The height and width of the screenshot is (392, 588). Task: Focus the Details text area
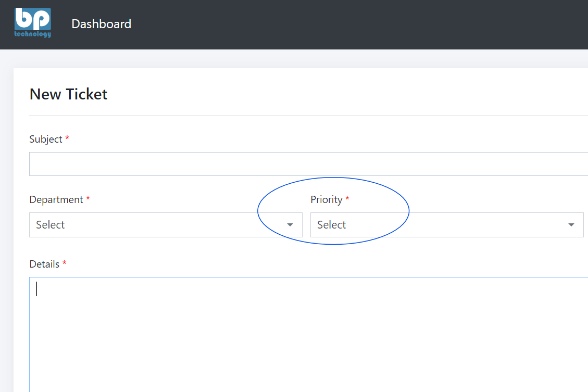click(308, 333)
